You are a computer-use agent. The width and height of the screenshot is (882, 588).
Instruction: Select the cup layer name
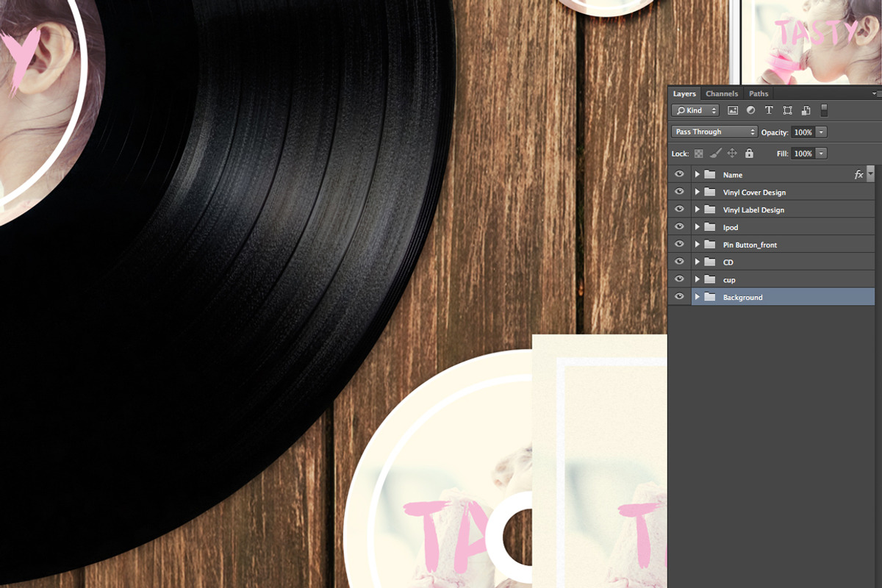click(729, 280)
